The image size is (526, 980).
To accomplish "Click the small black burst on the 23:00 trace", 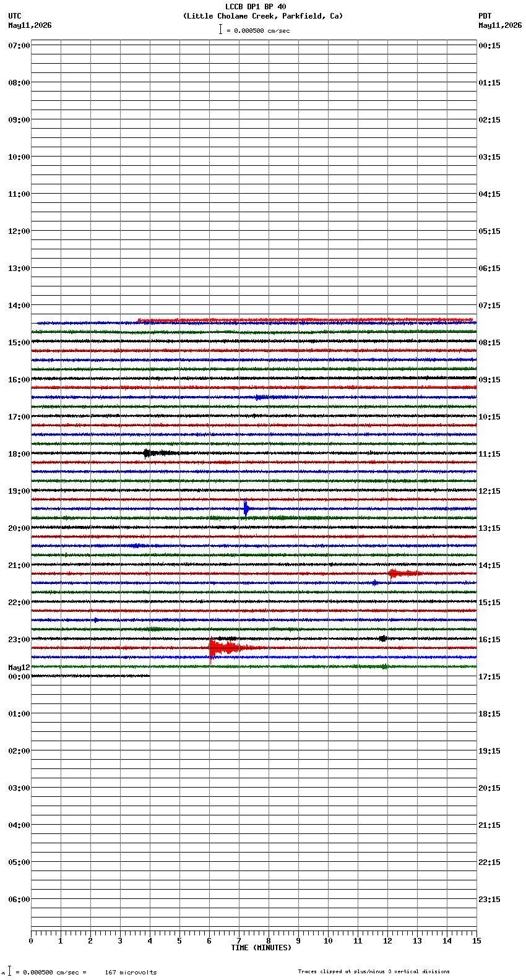I will point(383,638).
